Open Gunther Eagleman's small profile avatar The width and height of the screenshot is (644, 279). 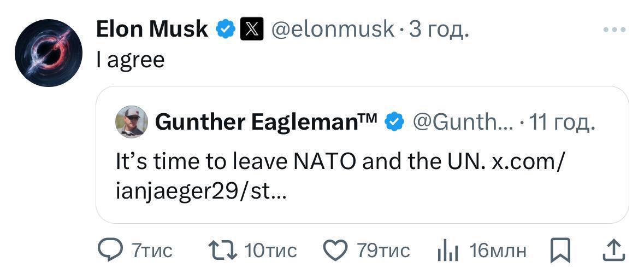pyautogui.click(x=132, y=122)
